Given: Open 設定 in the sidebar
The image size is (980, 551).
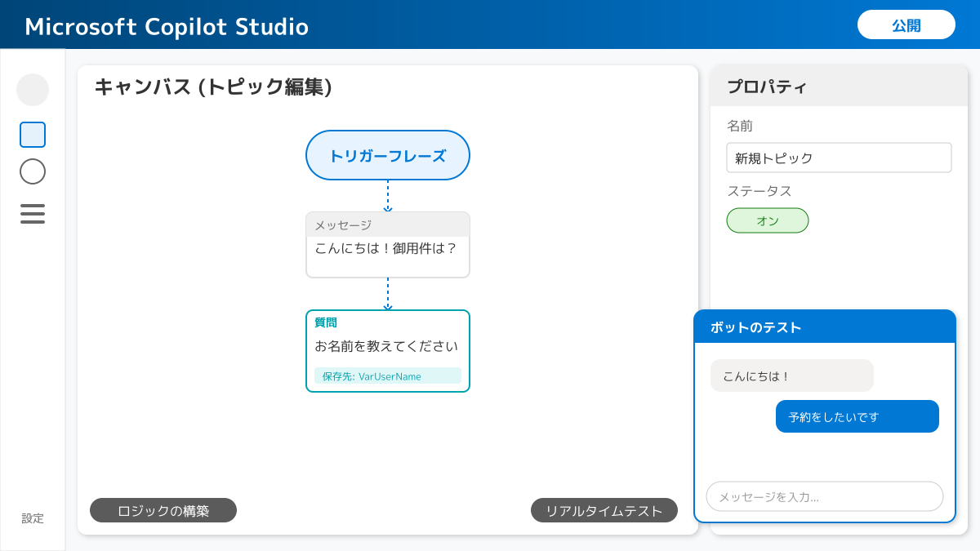Looking at the screenshot, I should coord(33,518).
